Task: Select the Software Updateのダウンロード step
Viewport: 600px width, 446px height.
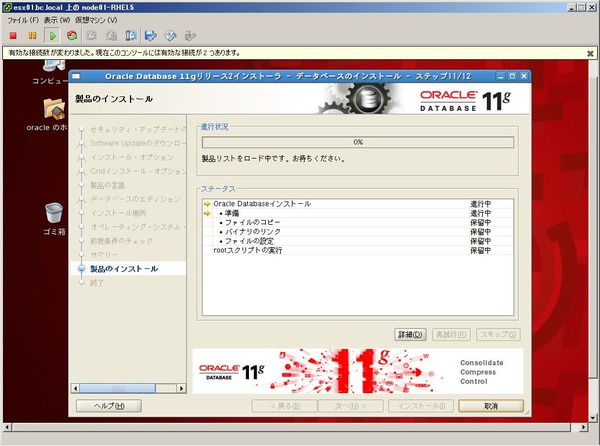Action: pyautogui.click(x=138, y=143)
